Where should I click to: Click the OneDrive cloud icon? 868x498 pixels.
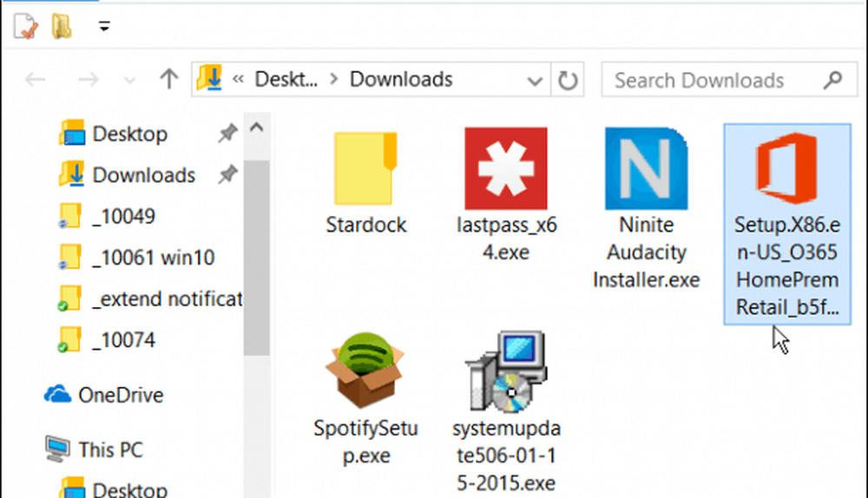point(57,395)
